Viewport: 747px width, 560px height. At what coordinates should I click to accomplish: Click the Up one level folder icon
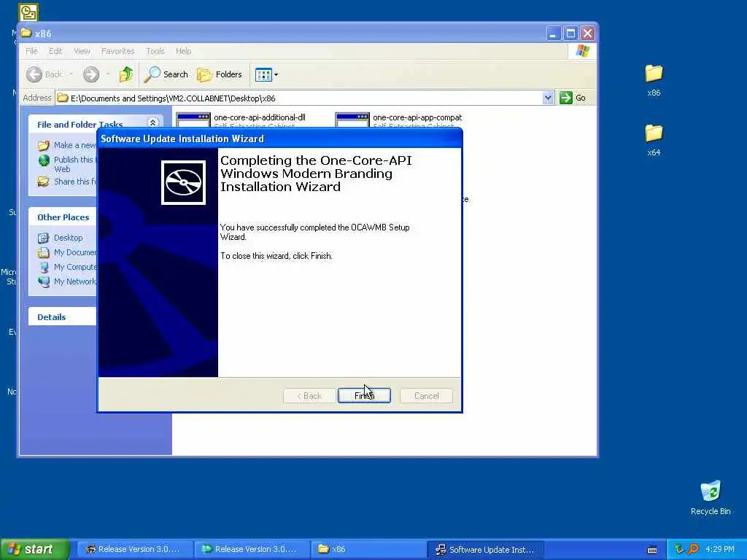point(125,74)
